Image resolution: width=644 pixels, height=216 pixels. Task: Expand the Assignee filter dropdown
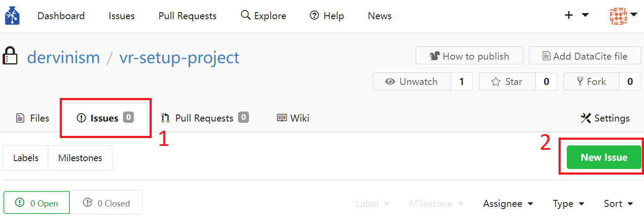(x=508, y=203)
